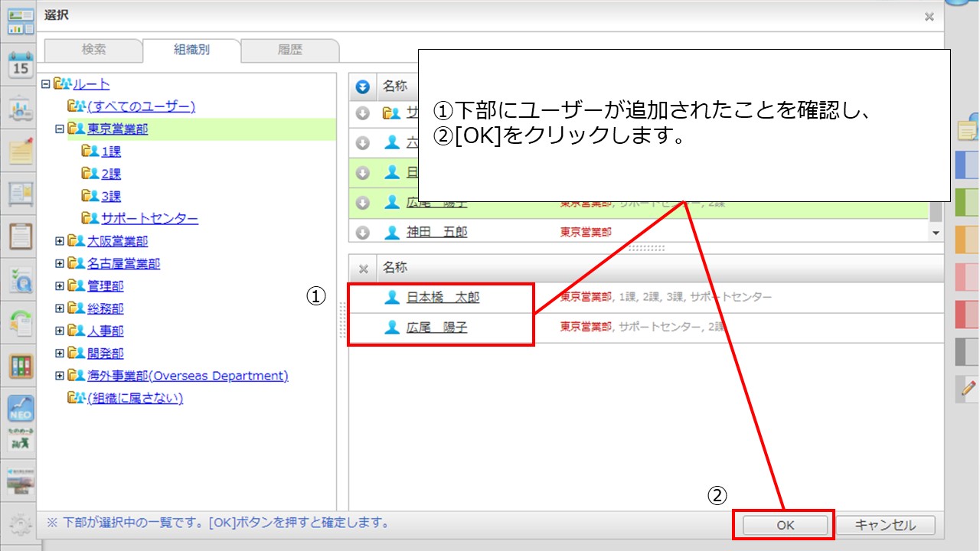Expand the 大阪営業部 tree node

coord(60,241)
